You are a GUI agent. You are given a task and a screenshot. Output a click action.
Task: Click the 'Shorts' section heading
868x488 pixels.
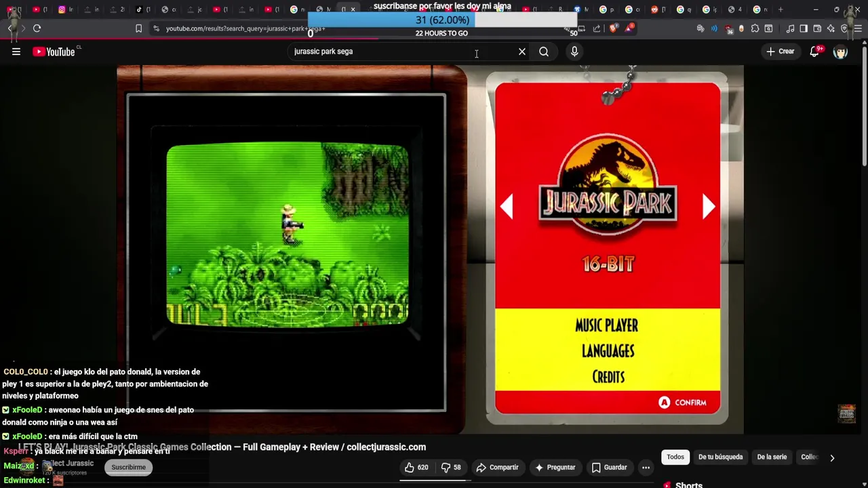click(689, 485)
